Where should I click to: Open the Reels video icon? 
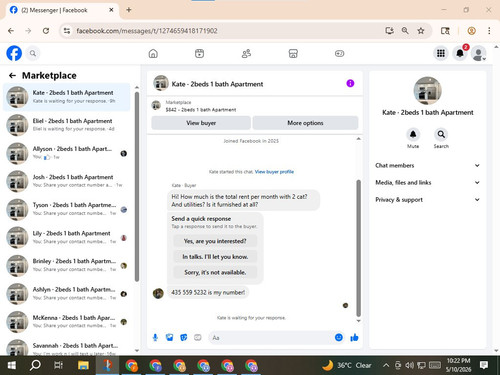point(199,53)
